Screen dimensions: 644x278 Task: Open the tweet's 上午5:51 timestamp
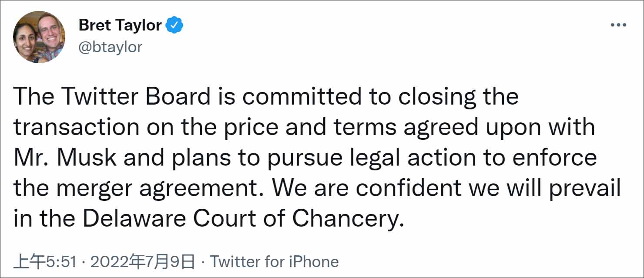[45, 261]
